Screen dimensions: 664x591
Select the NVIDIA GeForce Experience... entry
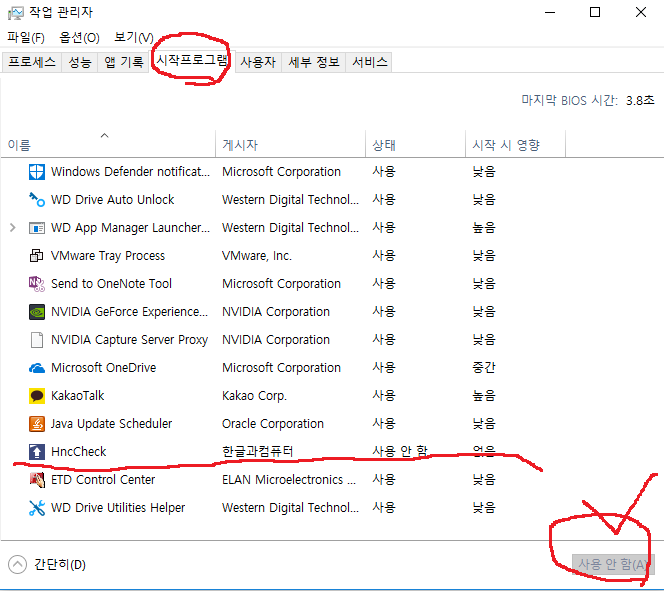click(x=130, y=312)
